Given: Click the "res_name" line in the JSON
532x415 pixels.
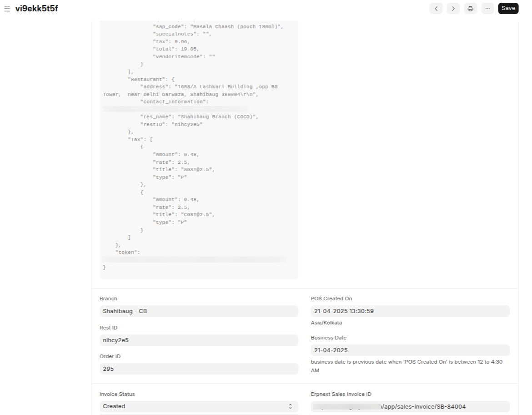Looking at the screenshot, I should 199,117.
